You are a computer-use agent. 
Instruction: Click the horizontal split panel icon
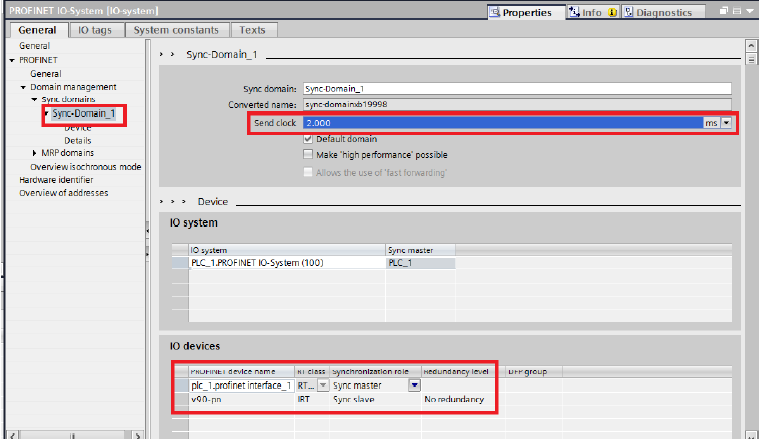737,12
